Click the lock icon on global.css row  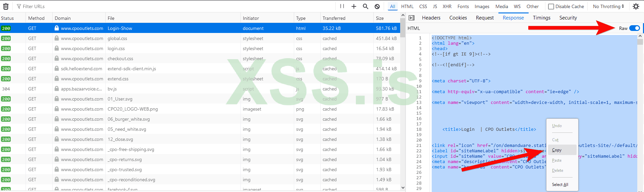[x=57, y=38]
